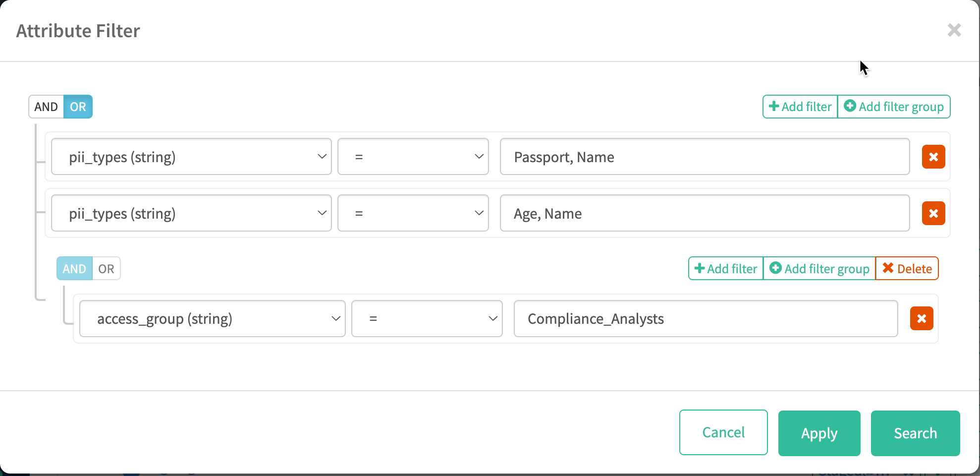Click top-level Add filter button
Screen dimensions: 980x476
800,107
